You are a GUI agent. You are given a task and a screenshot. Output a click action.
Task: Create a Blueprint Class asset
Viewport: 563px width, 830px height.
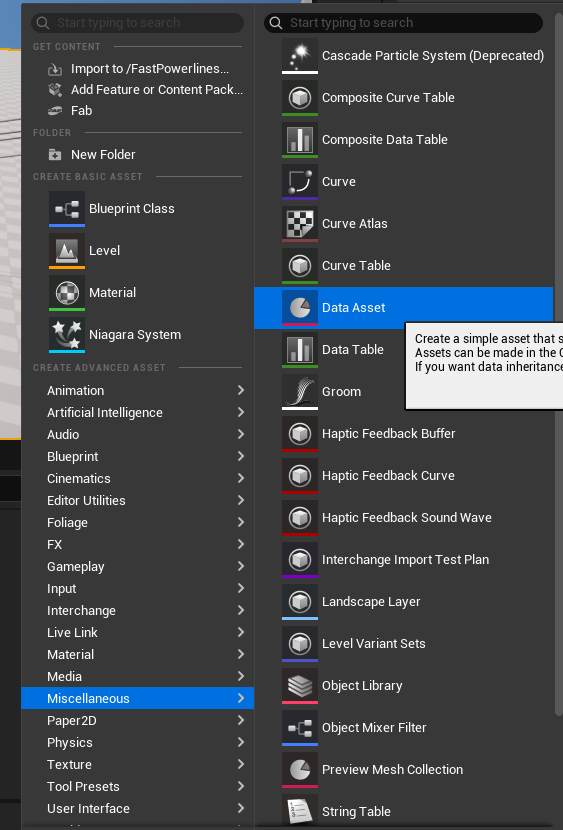pyautogui.click(x=138, y=209)
